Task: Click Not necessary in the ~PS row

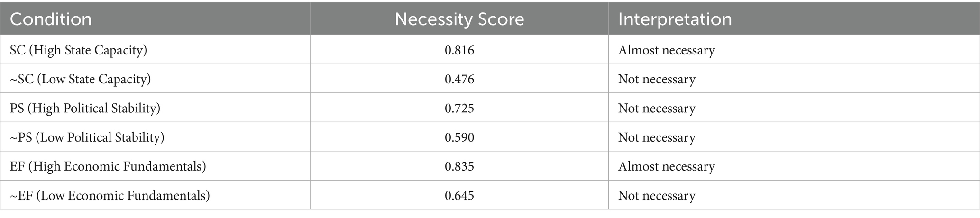Action: 657,137
